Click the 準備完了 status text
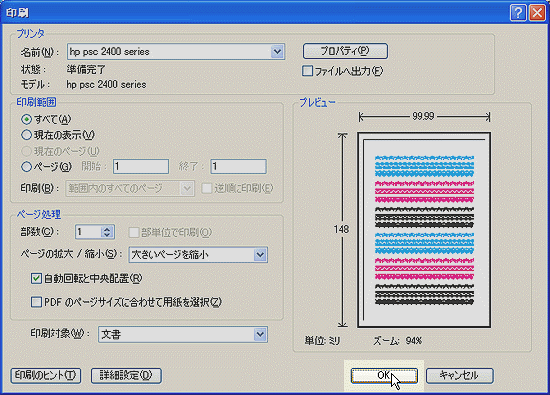The image size is (550, 395). coord(86,69)
